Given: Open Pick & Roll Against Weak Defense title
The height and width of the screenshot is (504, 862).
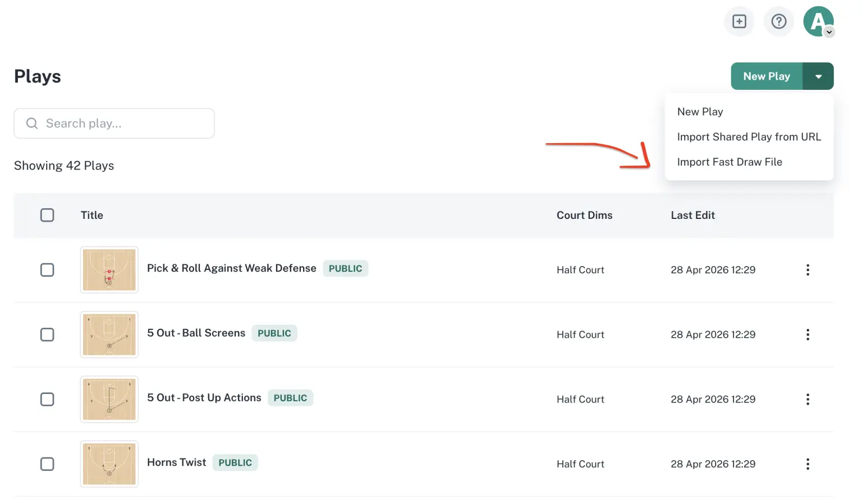Looking at the screenshot, I should click(232, 268).
